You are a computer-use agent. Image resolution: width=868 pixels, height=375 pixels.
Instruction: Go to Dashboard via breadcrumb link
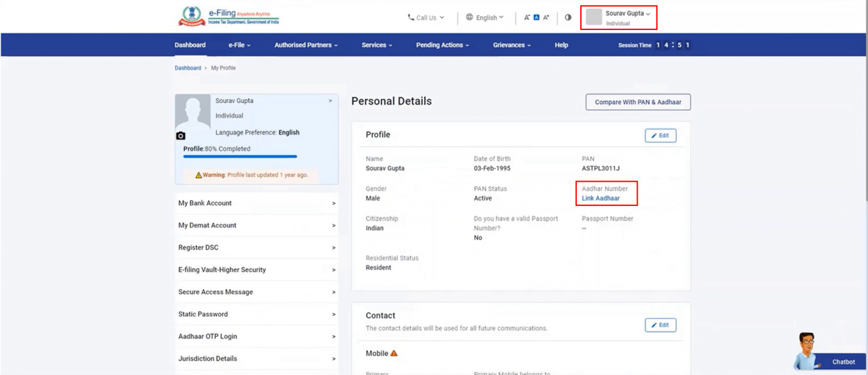click(188, 68)
